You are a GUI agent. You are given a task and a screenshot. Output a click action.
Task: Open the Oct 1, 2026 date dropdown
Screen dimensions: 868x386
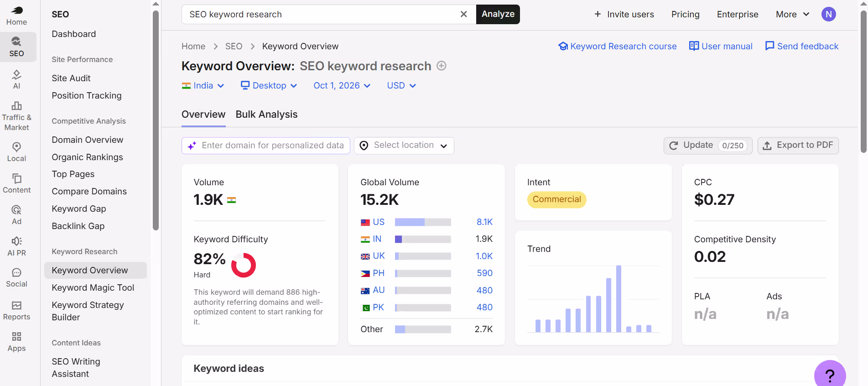[342, 86]
